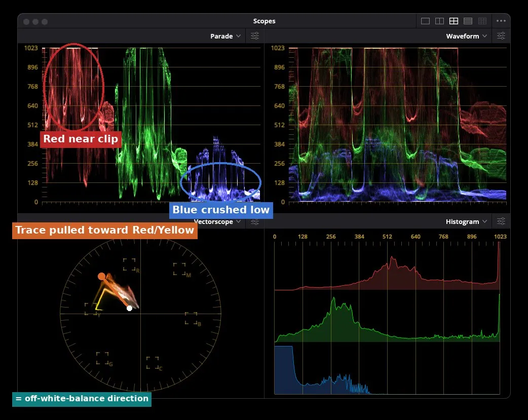Open Histogram scope settings sliders icon
The image size is (528, 420).
501,221
